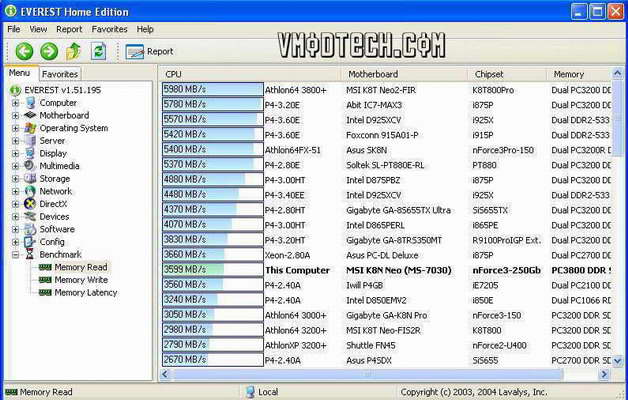
Task: Expand the Software node
Action: [15, 229]
